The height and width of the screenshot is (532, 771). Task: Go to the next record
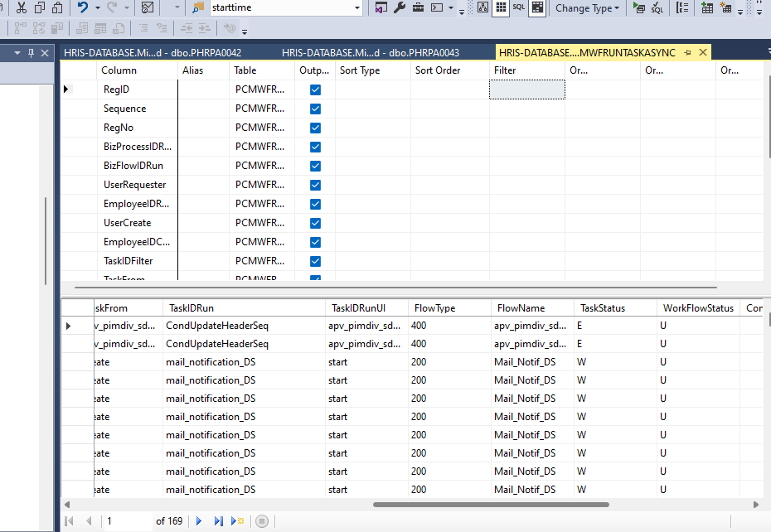(x=199, y=521)
